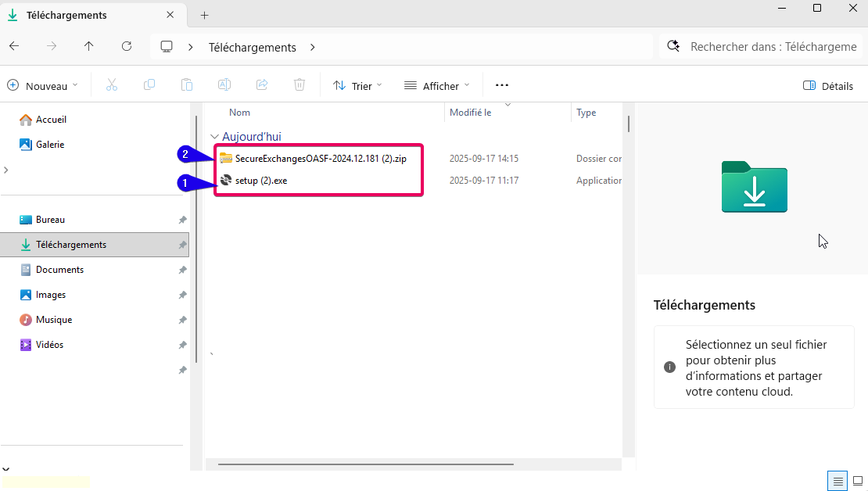Open Documents in the sidebar
This screenshot has height=491, width=868.
[x=59, y=270]
